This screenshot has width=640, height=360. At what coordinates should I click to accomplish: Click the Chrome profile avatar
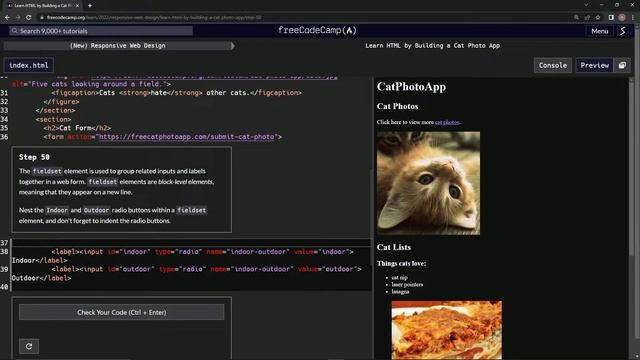point(622,18)
